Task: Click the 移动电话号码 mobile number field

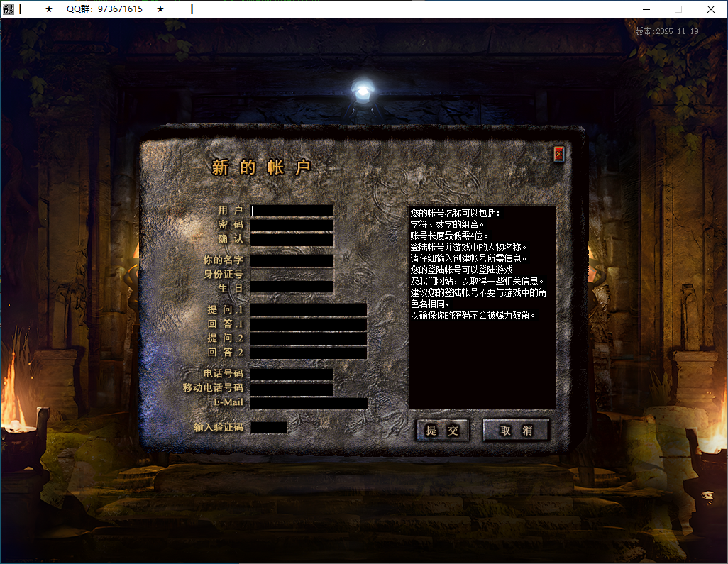Action: [x=292, y=387]
